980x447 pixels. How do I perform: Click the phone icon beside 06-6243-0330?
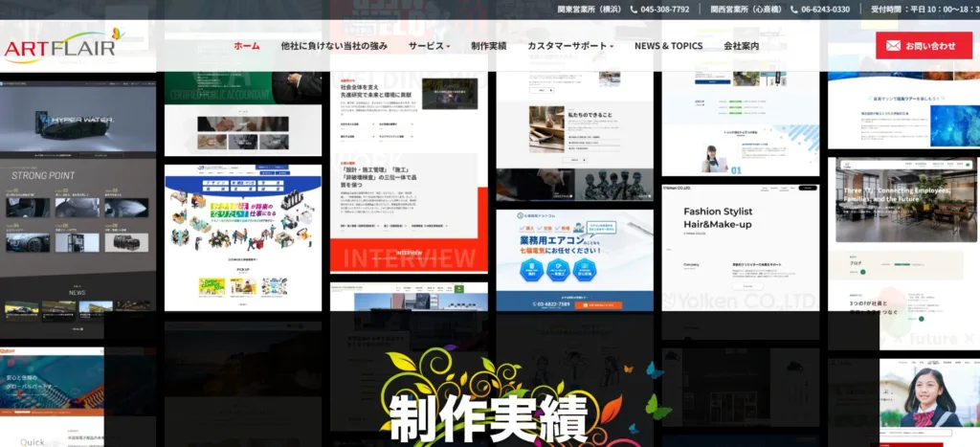coord(794,10)
